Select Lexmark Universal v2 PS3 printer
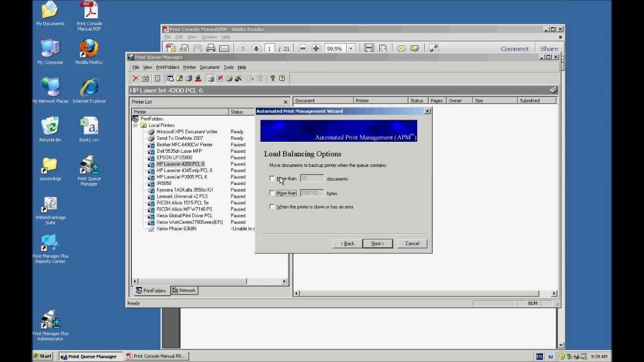The width and height of the screenshot is (644, 362). pyautogui.click(x=182, y=197)
